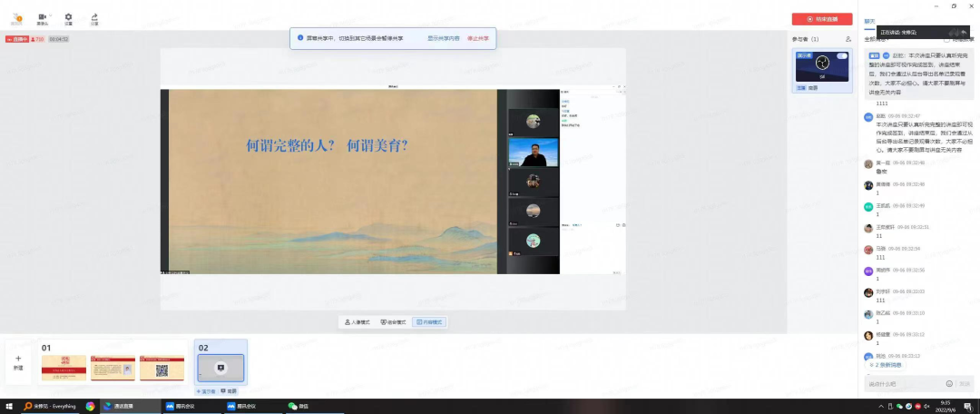
Task: Click 停止共享 to stop screen sharing
Action: 477,38
